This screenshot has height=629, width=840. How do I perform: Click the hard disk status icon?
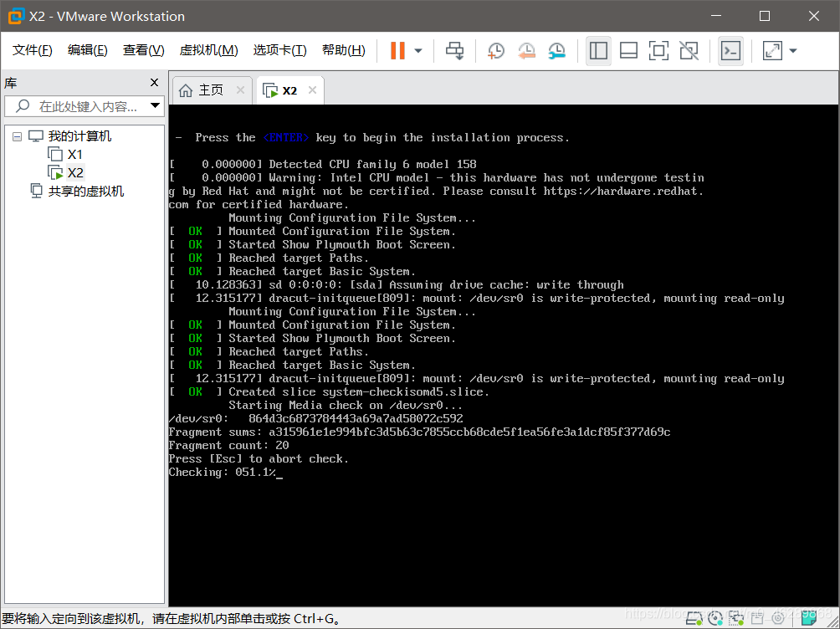coord(694,618)
